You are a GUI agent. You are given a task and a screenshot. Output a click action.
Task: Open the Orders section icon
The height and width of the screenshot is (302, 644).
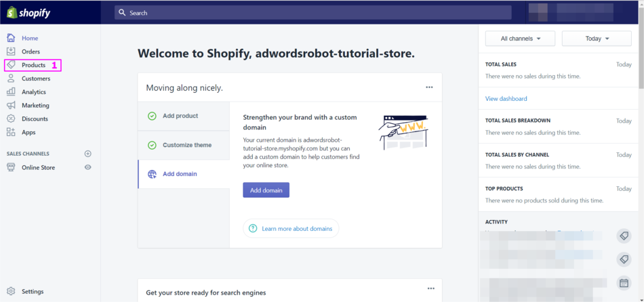tap(11, 51)
